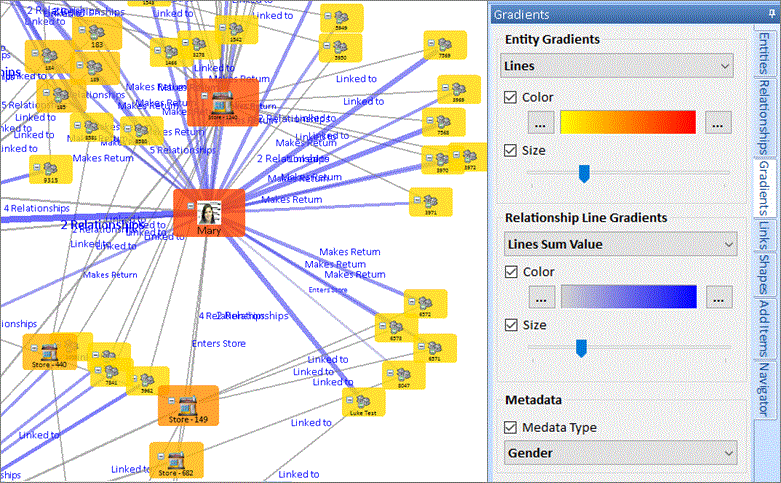Select the Store - 682 node
This screenshot has height=483, width=781.
(x=175, y=459)
